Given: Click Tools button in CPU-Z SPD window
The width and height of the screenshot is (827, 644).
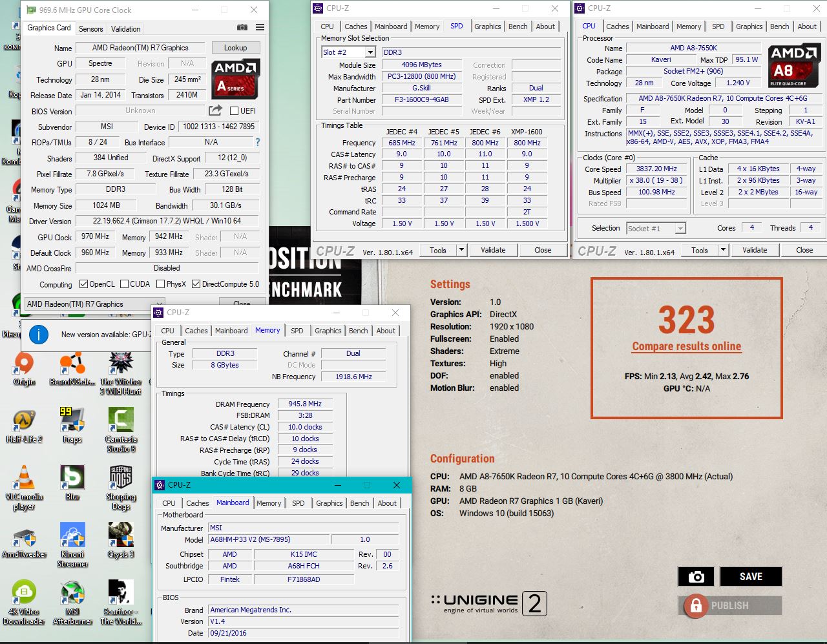Looking at the screenshot, I should pyautogui.click(x=438, y=250).
